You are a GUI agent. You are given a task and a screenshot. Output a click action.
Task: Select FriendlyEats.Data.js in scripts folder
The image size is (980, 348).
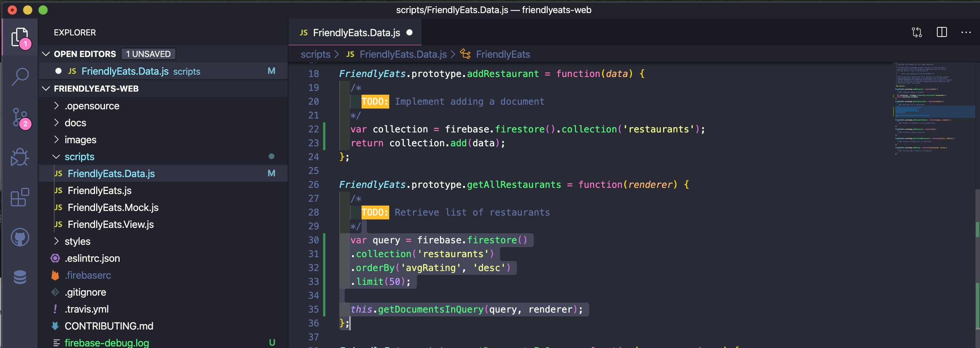click(163, 174)
